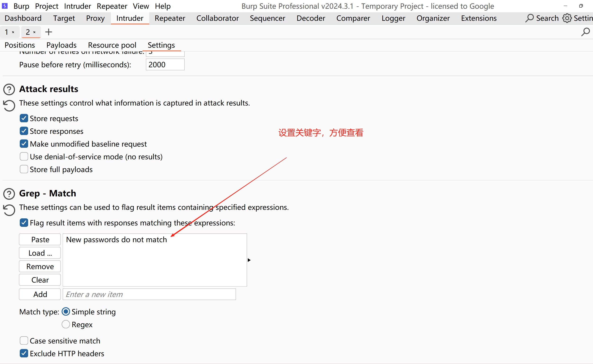The height and width of the screenshot is (364, 593).
Task: Open the Repeater tool tab
Action: (x=170, y=18)
